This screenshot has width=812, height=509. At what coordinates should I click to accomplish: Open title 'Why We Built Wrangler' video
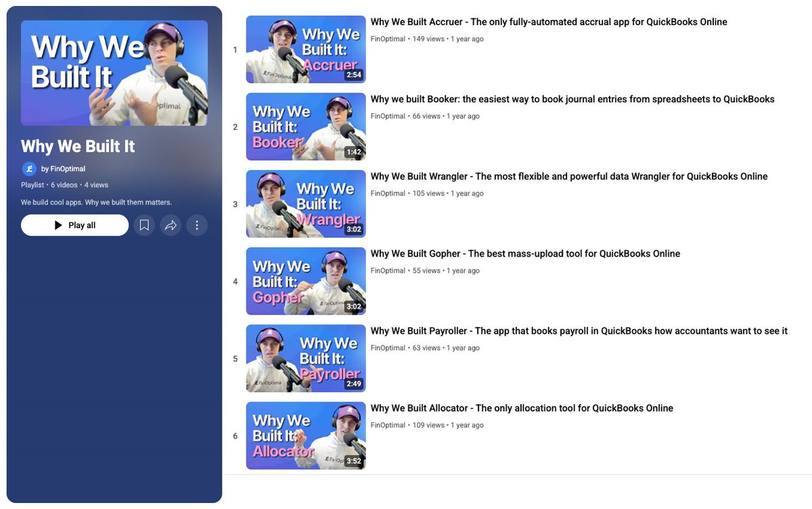tap(569, 177)
